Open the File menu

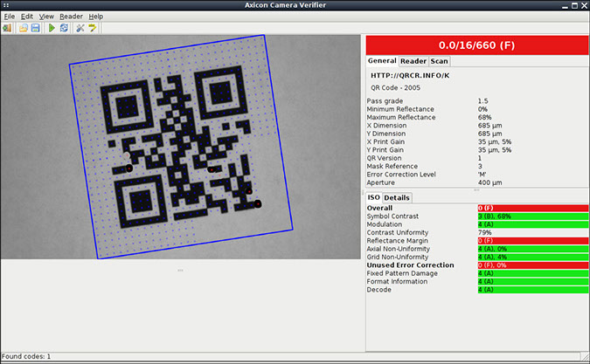pos(10,17)
